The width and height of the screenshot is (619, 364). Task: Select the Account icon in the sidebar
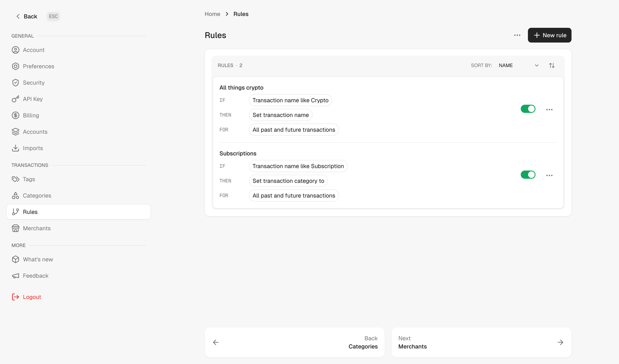point(16,50)
